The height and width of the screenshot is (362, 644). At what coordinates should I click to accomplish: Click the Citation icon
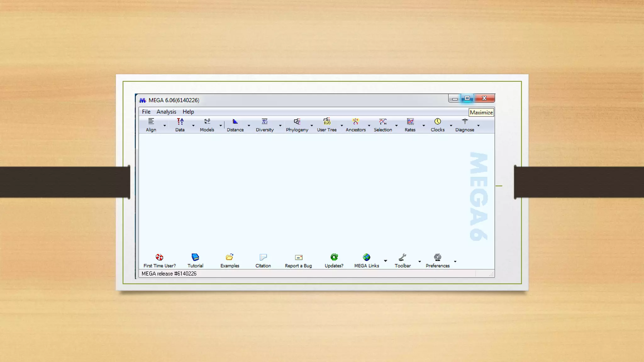pos(263,257)
